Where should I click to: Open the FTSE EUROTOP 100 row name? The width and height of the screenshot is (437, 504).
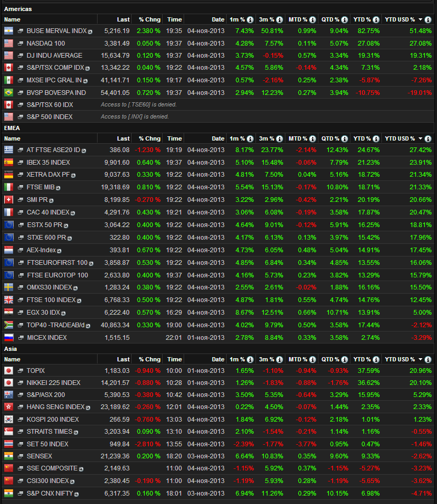click(x=58, y=275)
